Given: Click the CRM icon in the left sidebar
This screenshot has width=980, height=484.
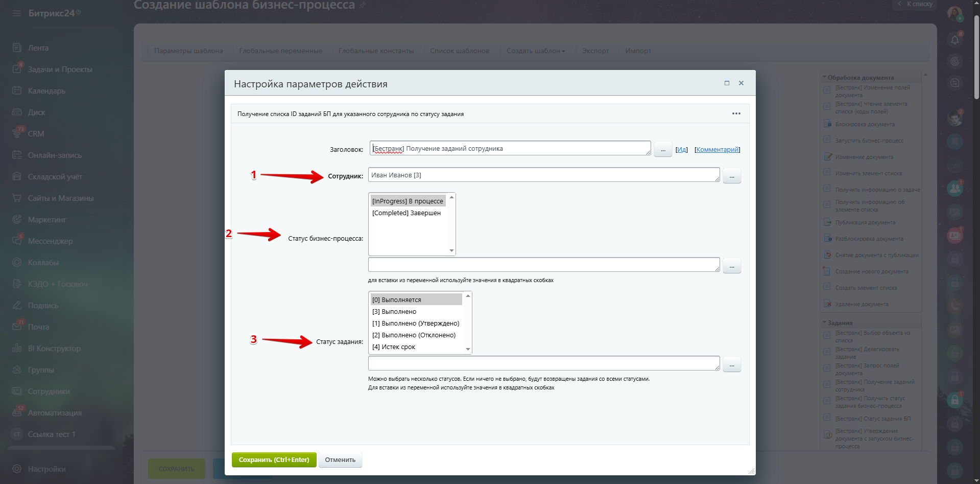Looking at the screenshot, I should click(x=17, y=133).
